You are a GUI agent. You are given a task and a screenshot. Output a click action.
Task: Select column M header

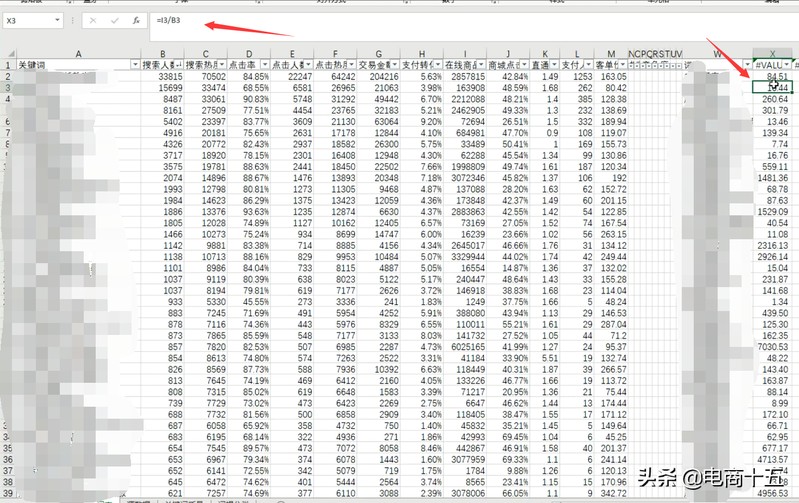[x=611, y=54]
